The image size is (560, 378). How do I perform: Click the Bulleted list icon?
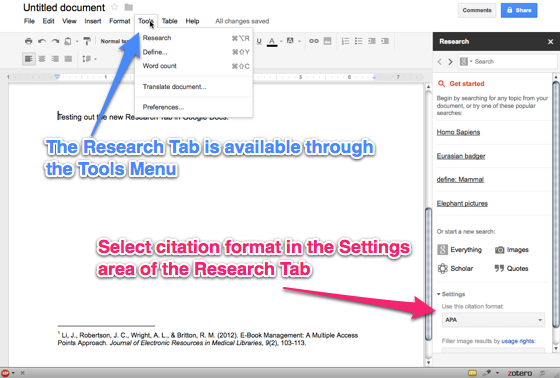(x=359, y=41)
